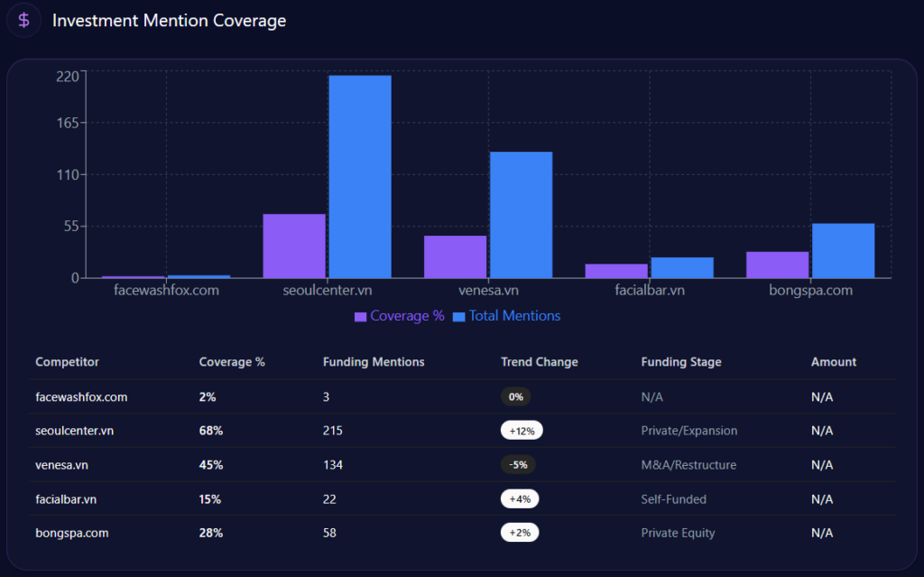
Task: Click the +12% trend badge
Action: point(522,431)
